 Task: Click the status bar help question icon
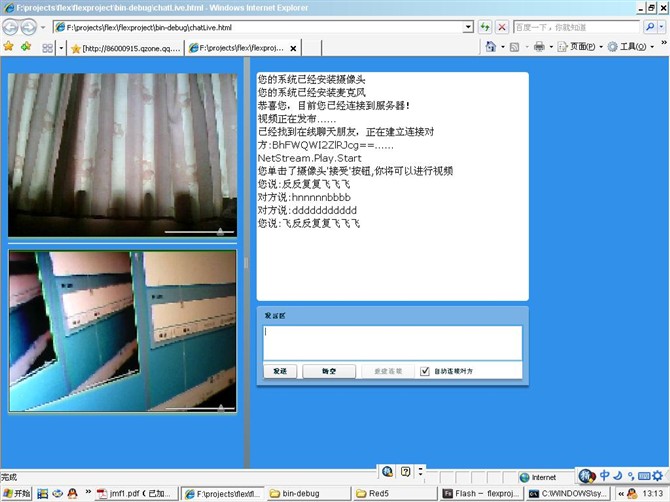(406, 471)
